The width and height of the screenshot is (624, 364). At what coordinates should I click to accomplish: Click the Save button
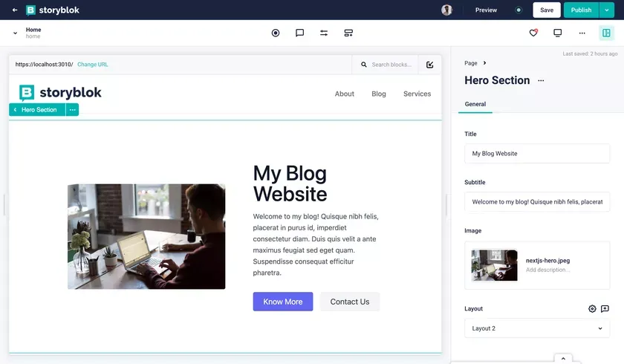547,10
